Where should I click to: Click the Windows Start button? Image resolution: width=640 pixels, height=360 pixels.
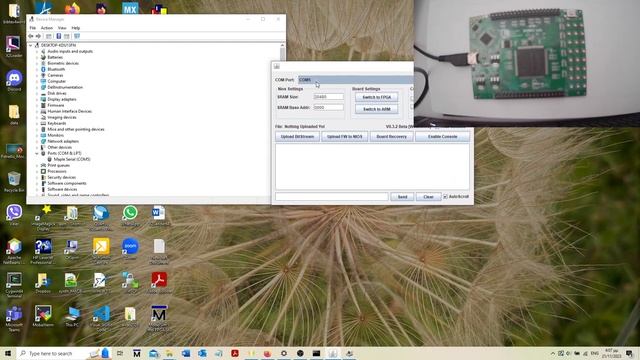pyautogui.click(x=7, y=353)
